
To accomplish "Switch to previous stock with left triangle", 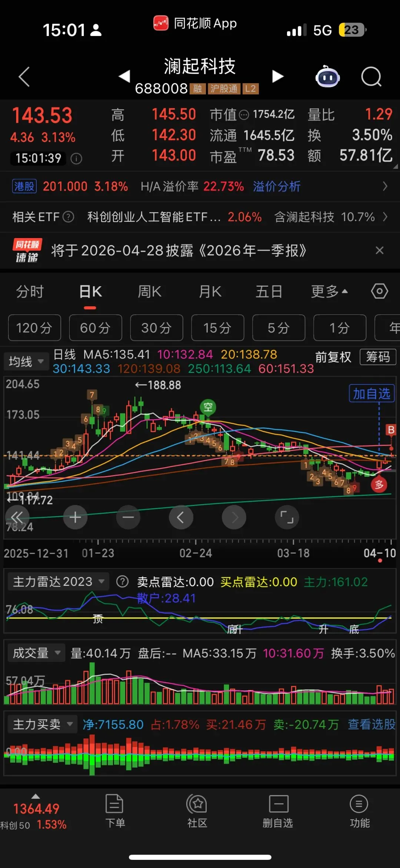I will pyautogui.click(x=124, y=76).
